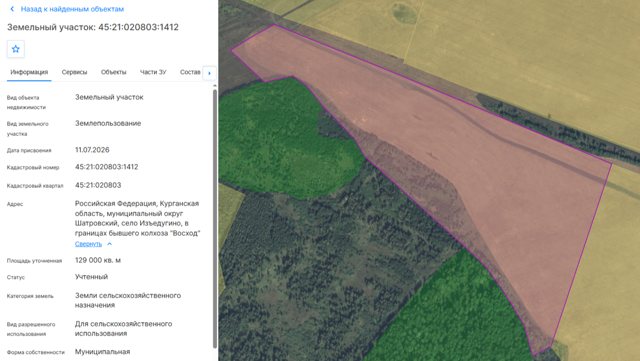Click the cadastral number value 45:21:020803:1412
Viewport: 640px width, 361px height.
[x=107, y=167]
